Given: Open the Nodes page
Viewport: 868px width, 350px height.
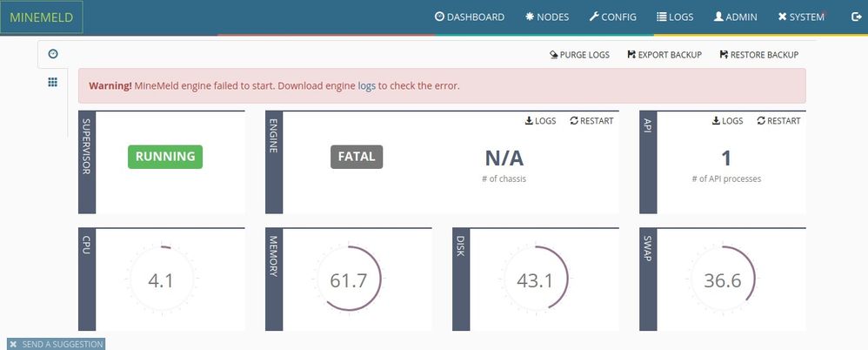Looking at the screenshot, I should pos(547,17).
